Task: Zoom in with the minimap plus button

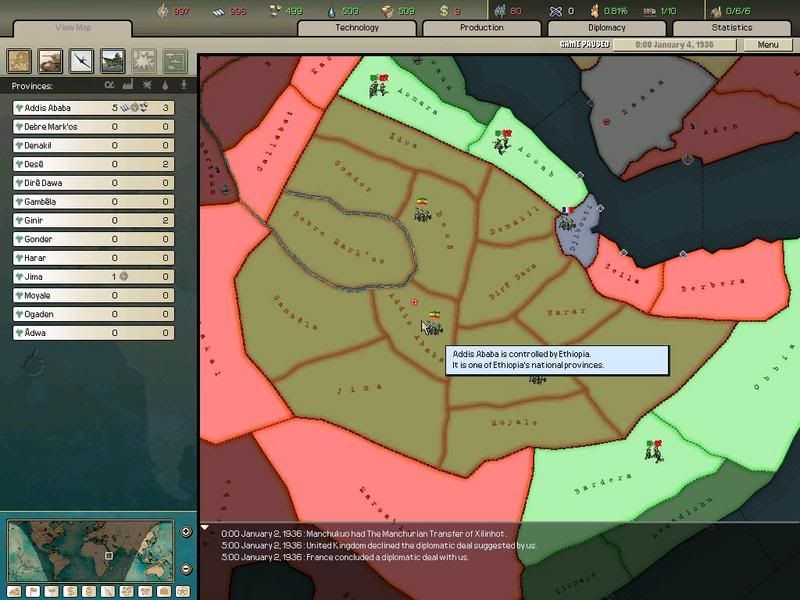Action: coord(186,531)
